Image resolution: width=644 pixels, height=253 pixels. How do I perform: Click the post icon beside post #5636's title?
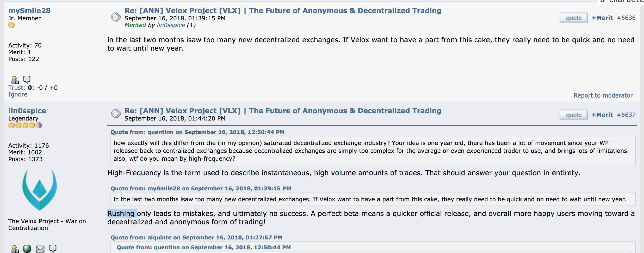pyautogui.click(x=116, y=17)
